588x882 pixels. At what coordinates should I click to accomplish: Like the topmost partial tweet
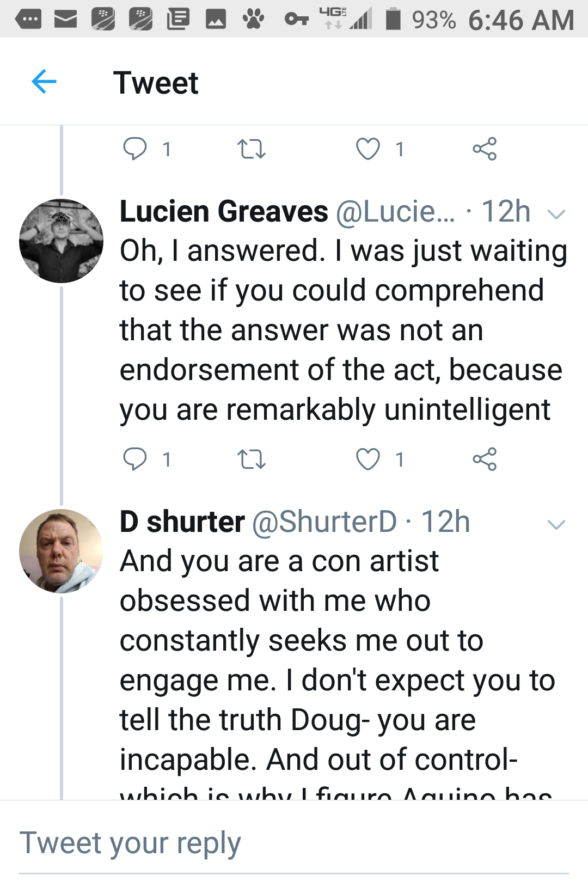[368, 149]
